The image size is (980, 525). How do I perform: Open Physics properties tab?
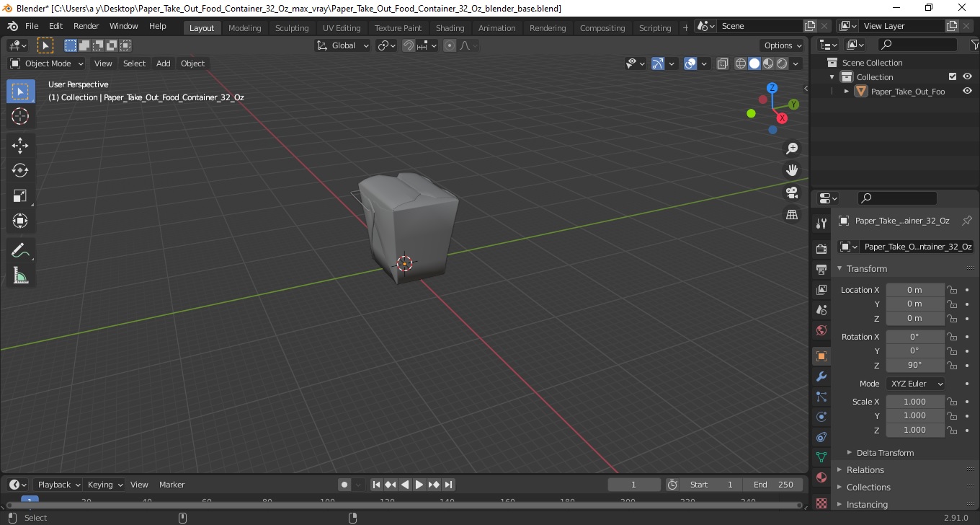pyautogui.click(x=821, y=417)
